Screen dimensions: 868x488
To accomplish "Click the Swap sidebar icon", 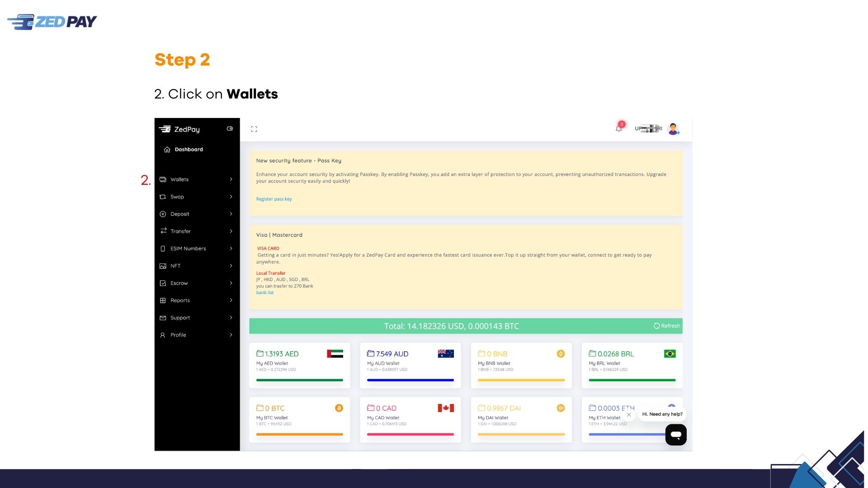I will pos(163,197).
